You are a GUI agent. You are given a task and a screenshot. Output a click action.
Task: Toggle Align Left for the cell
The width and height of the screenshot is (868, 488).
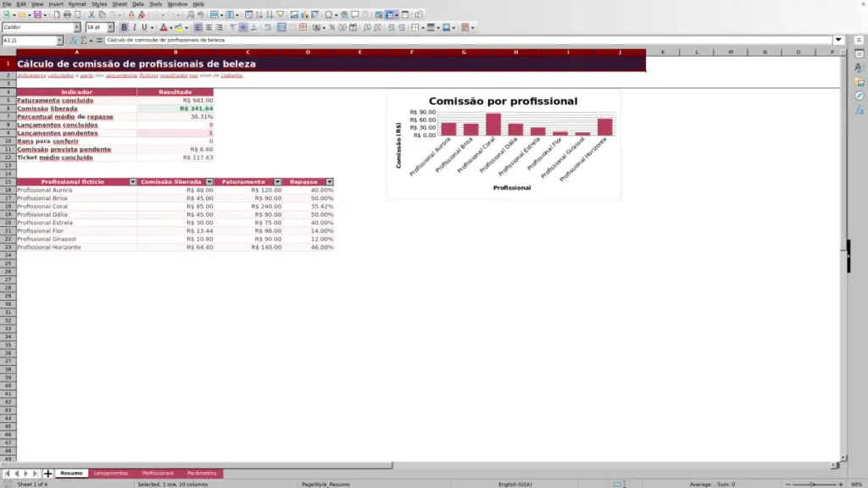pyautogui.click(x=198, y=28)
